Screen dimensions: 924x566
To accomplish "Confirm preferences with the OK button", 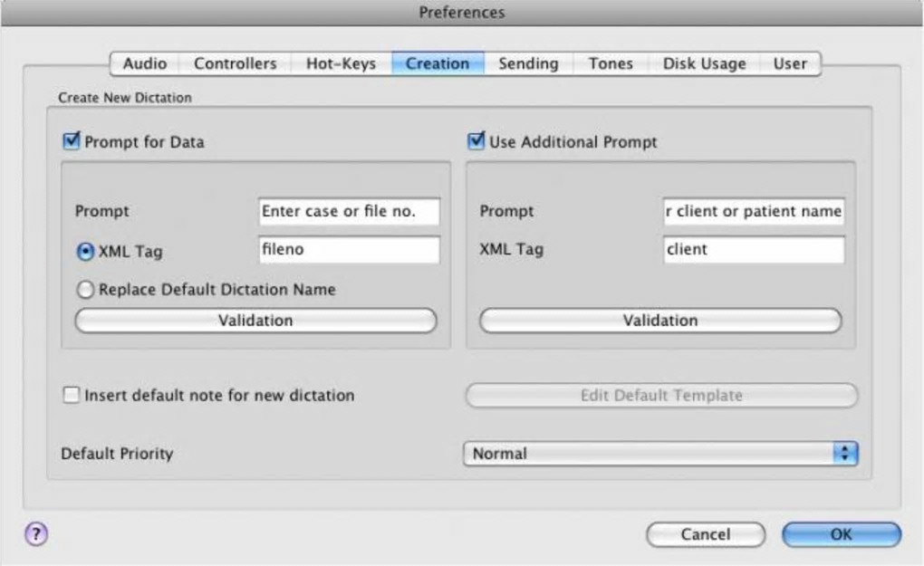I will click(841, 534).
